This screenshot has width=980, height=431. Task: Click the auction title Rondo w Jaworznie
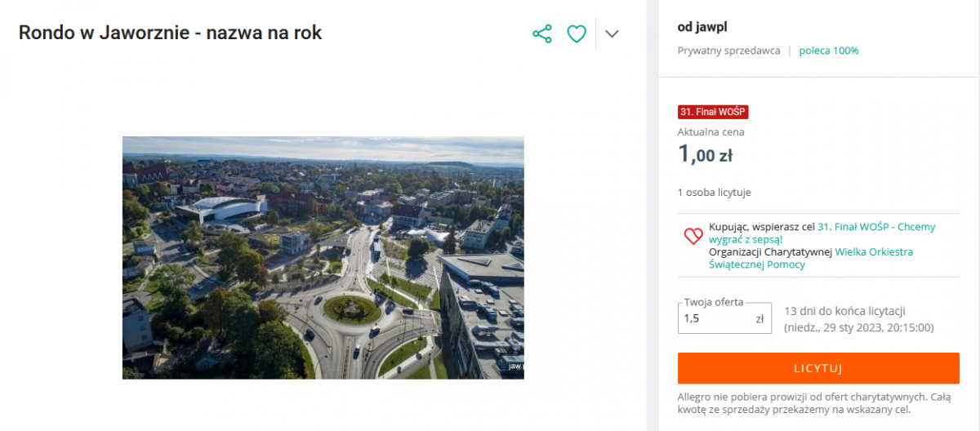(x=171, y=33)
